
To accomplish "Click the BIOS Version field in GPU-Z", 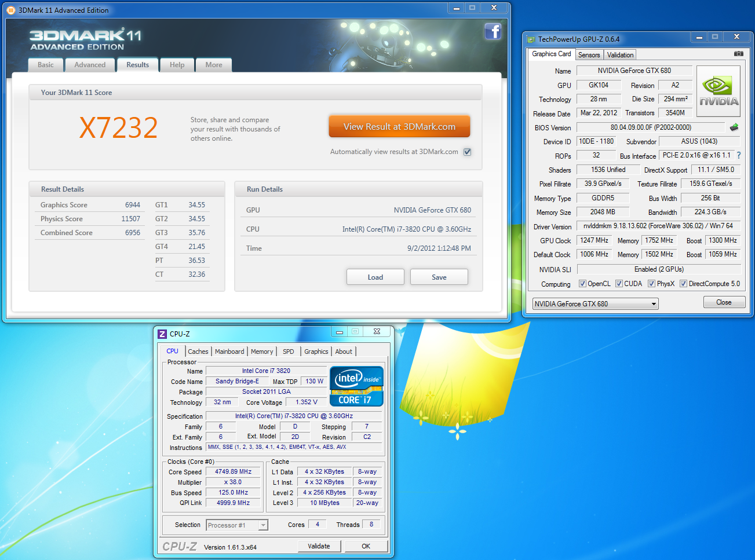I will pos(651,127).
